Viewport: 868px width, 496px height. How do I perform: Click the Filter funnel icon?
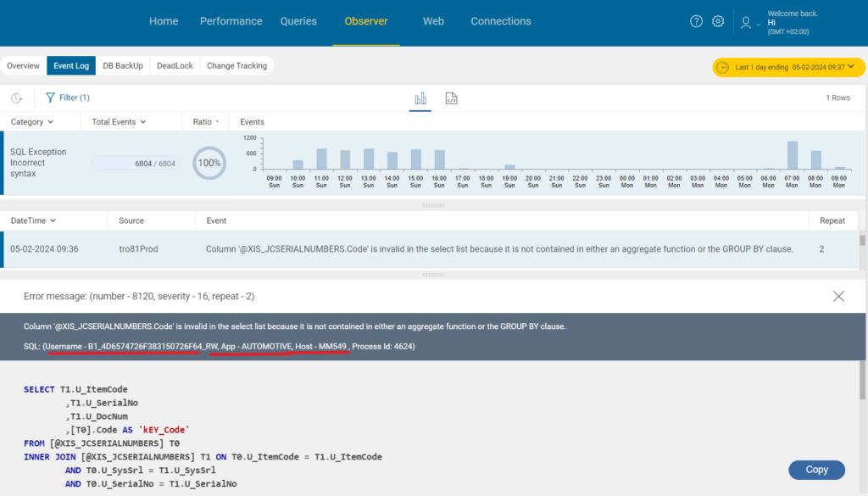[x=50, y=98]
